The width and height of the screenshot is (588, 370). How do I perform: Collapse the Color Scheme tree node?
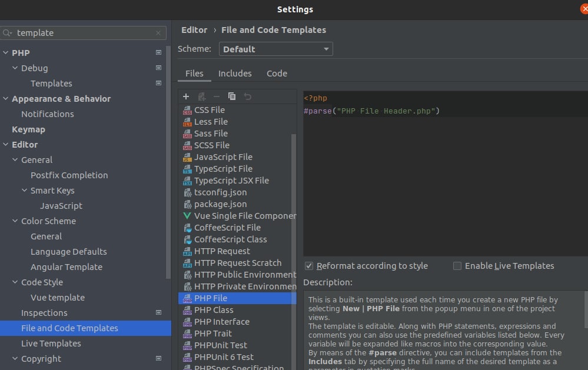(x=15, y=221)
